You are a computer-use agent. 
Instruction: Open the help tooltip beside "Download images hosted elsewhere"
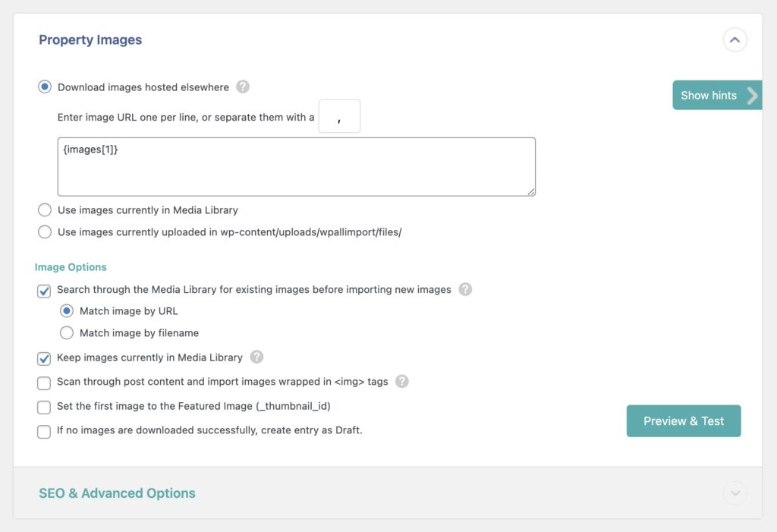pyautogui.click(x=242, y=87)
